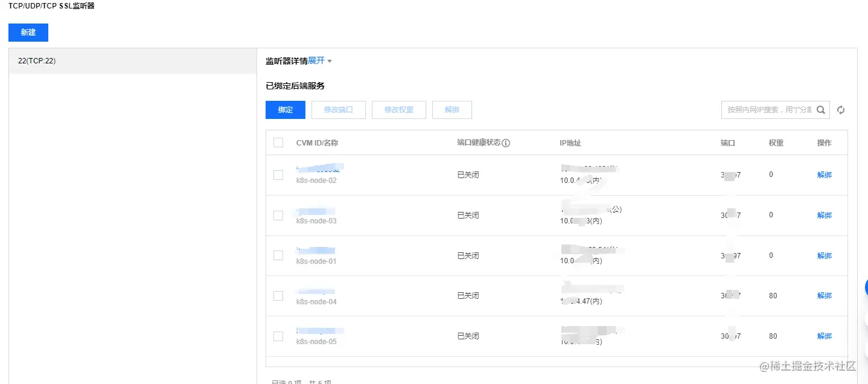Open CVM ID link above k8s-node-02
The image size is (868, 384).
[319, 168]
